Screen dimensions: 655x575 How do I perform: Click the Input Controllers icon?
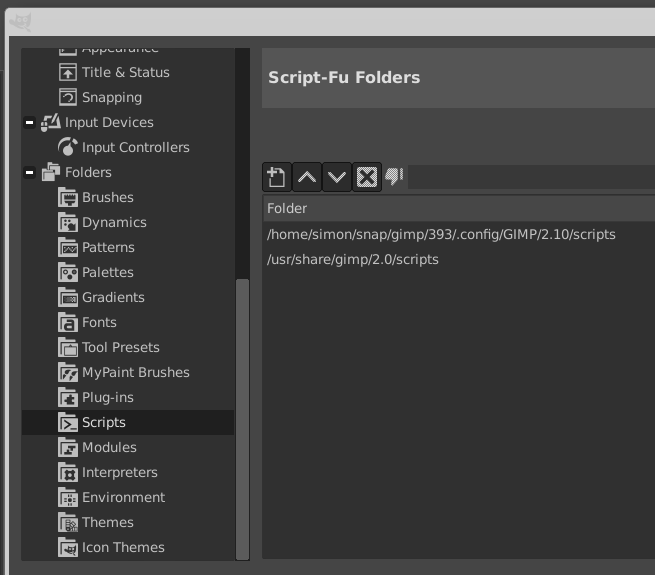(x=68, y=147)
